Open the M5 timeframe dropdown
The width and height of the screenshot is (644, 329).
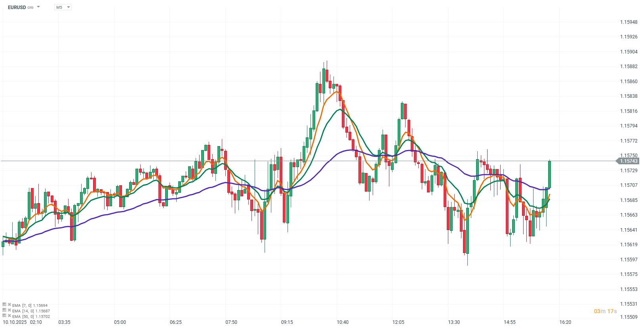point(63,7)
